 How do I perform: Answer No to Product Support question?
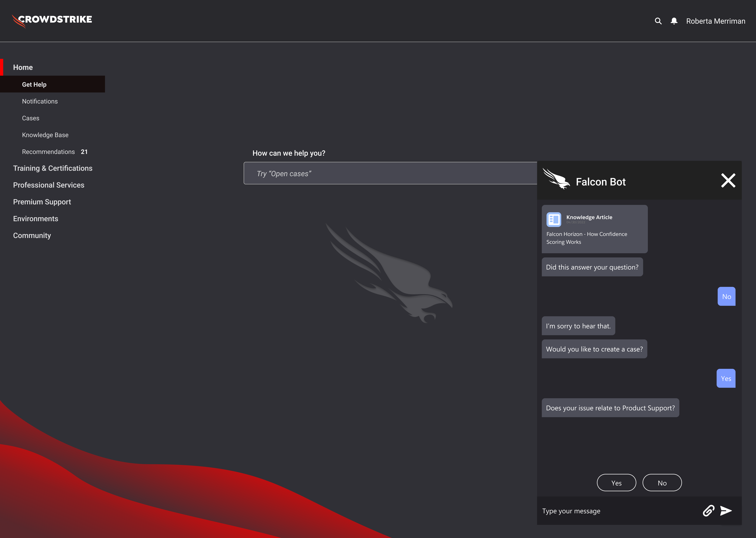point(662,483)
